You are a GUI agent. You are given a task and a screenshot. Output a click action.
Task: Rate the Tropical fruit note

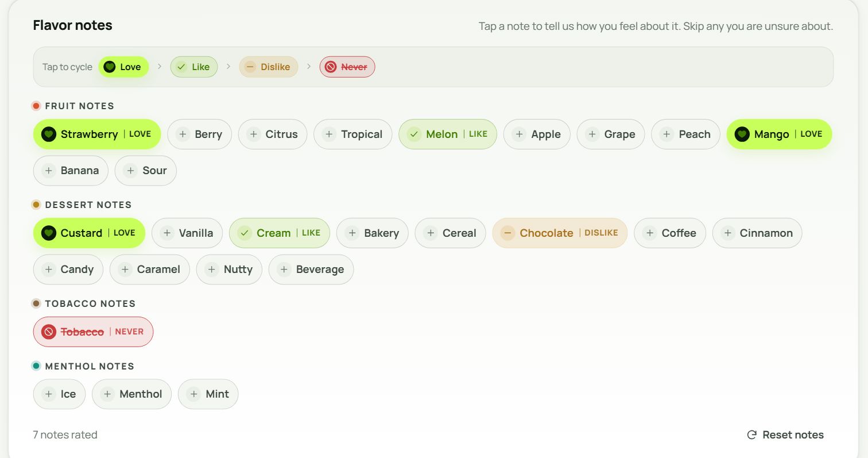(x=352, y=134)
